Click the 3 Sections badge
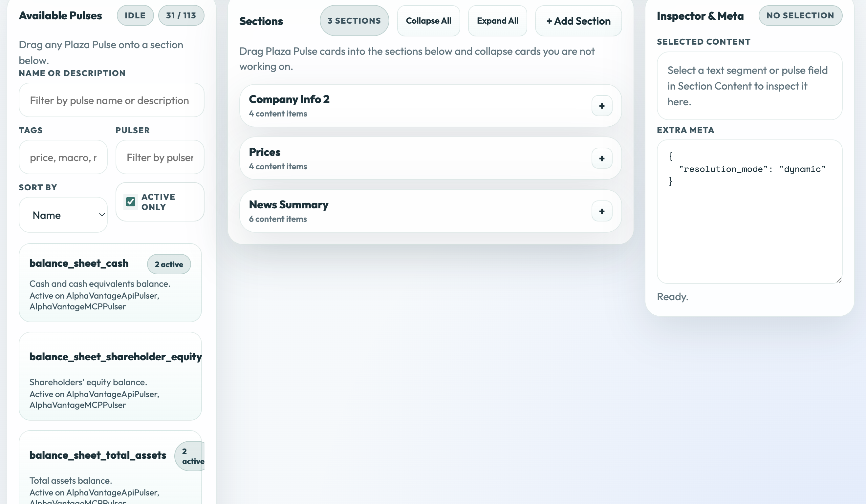866x504 pixels. pyautogui.click(x=354, y=21)
